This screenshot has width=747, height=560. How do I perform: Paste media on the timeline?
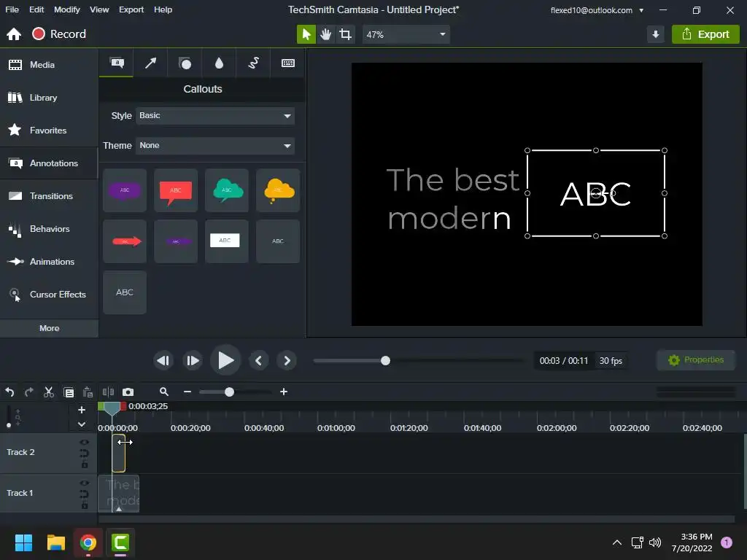tap(88, 392)
